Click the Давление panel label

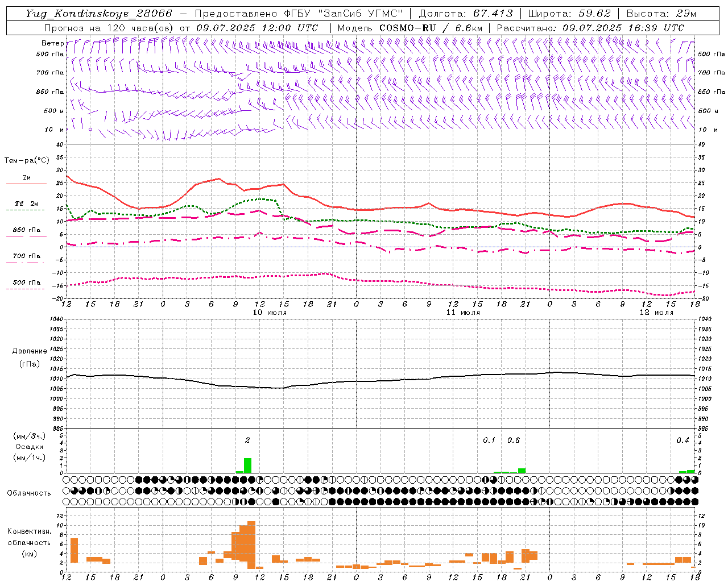[29, 351]
